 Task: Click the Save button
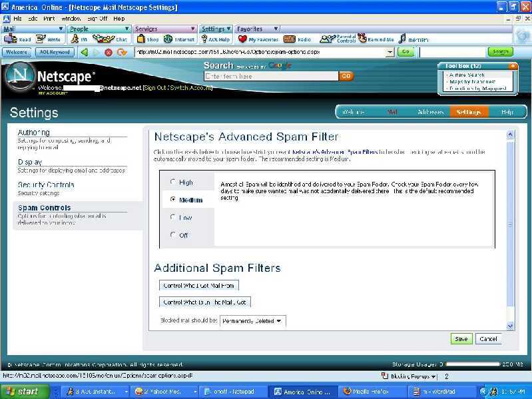tap(461, 339)
